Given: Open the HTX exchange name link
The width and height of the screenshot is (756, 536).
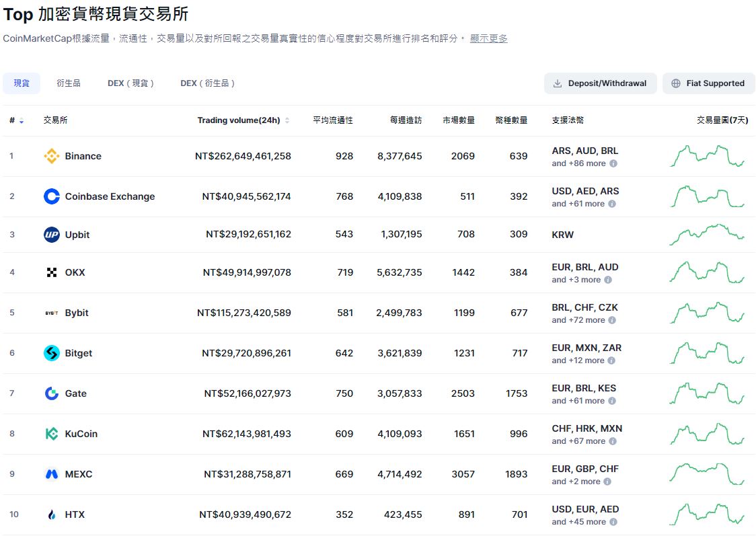Looking at the screenshot, I should coord(75,514).
